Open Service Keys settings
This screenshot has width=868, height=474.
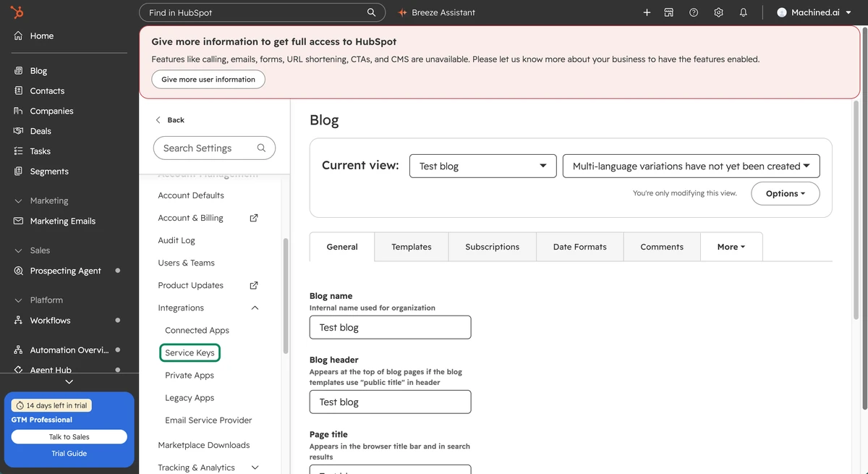(190, 352)
